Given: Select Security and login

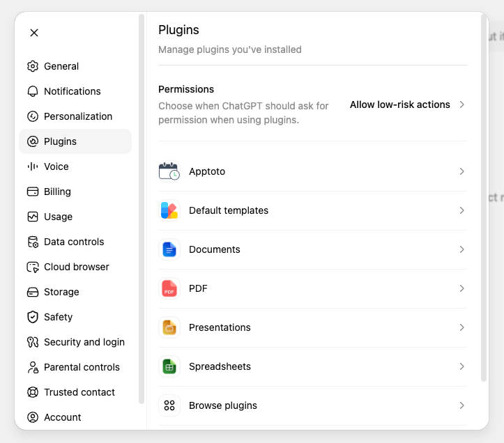Looking at the screenshot, I should pyautogui.click(x=75, y=342).
